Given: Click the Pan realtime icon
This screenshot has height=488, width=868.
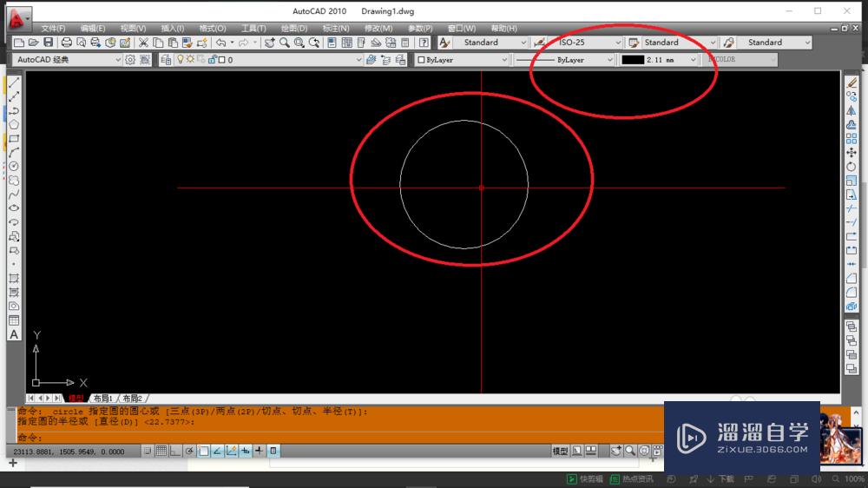Looking at the screenshot, I should pyautogui.click(x=270, y=43).
